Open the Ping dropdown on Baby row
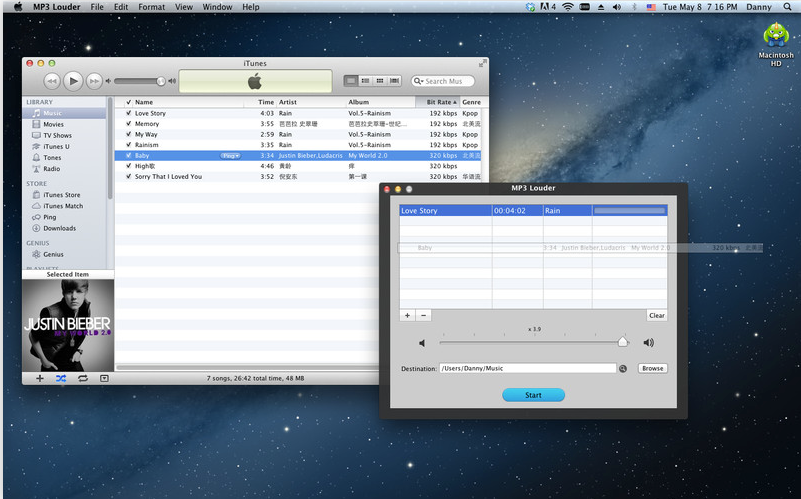The image size is (801, 499). tap(231, 156)
